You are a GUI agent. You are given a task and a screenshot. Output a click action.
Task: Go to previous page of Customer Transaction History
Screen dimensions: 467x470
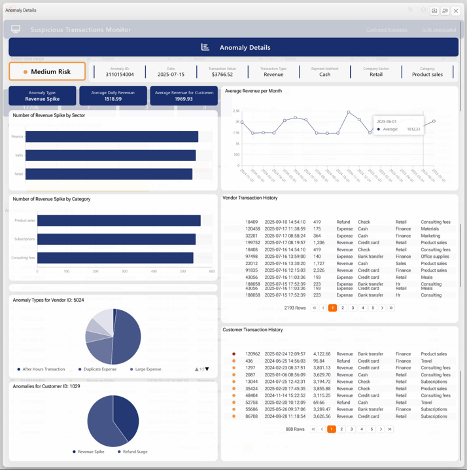coord(322,429)
